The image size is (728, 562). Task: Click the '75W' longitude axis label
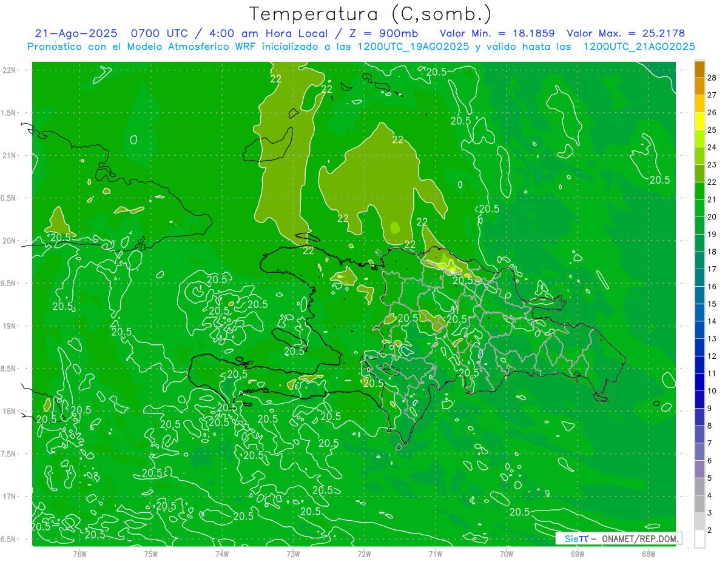(x=151, y=554)
